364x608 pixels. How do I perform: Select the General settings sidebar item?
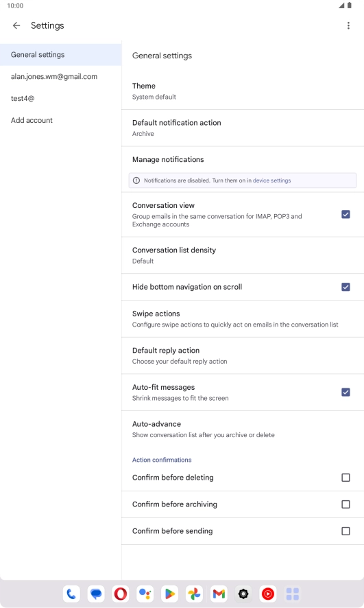tap(61, 55)
